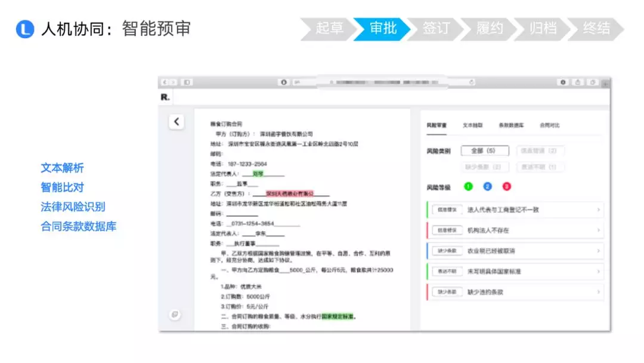Select the risk filter right of 全部 (5)
644x363 pixels.
540,151
